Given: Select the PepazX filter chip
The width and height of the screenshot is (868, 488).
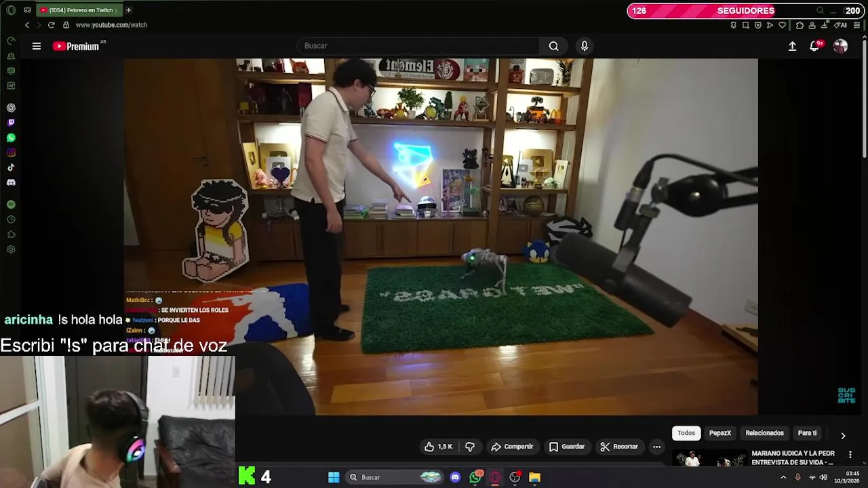Looking at the screenshot, I should pyautogui.click(x=720, y=433).
